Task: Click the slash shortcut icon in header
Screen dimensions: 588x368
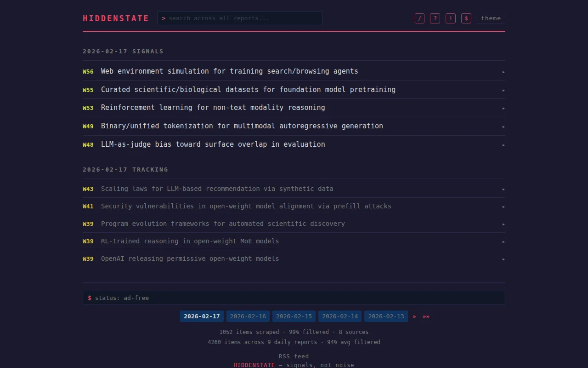Action: pos(419,18)
